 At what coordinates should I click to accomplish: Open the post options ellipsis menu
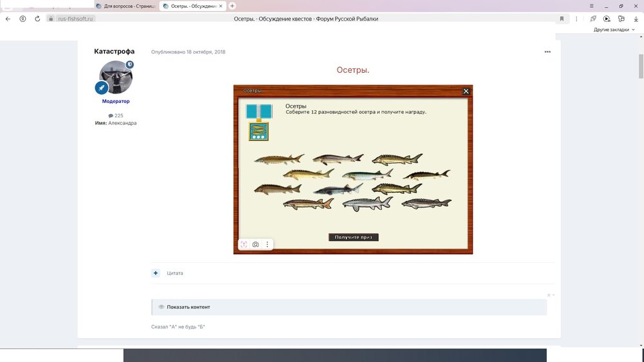pyautogui.click(x=547, y=52)
